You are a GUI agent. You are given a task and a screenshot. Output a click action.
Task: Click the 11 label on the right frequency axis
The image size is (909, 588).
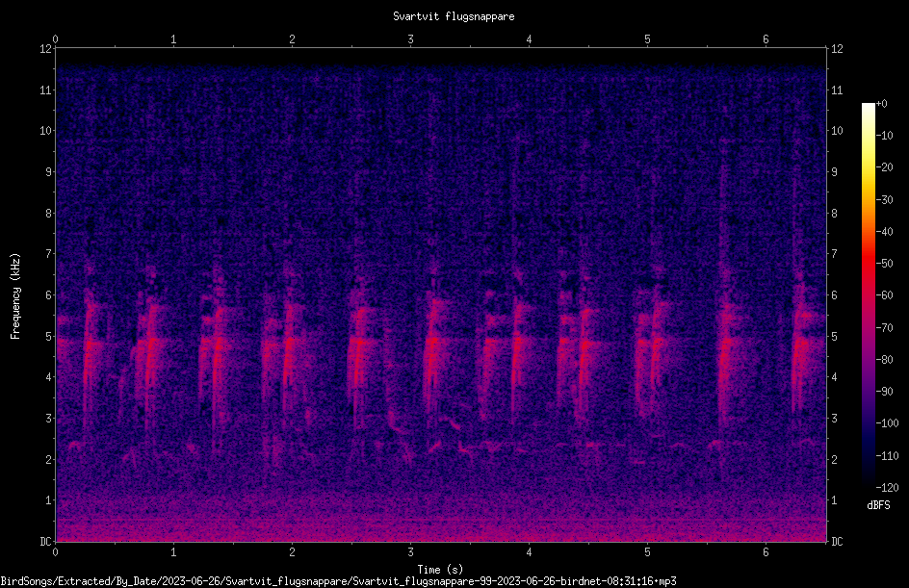[x=837, y=89]
